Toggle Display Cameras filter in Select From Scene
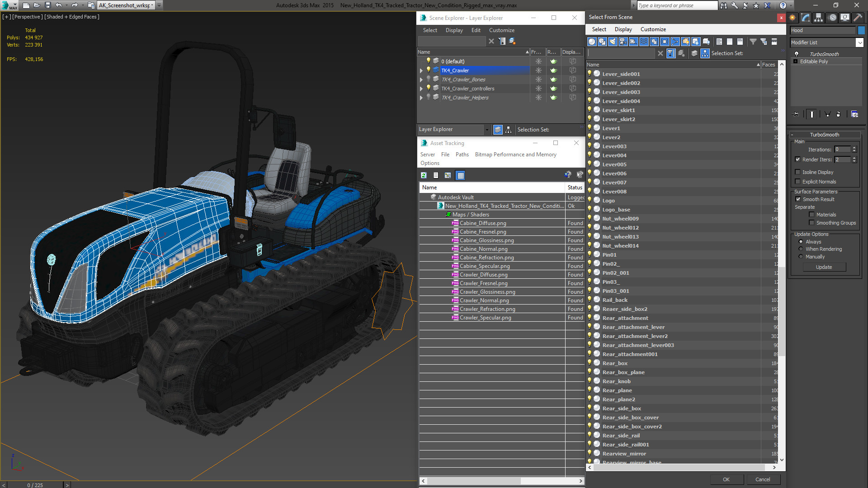Screen dimensions: 868x488 623,42
